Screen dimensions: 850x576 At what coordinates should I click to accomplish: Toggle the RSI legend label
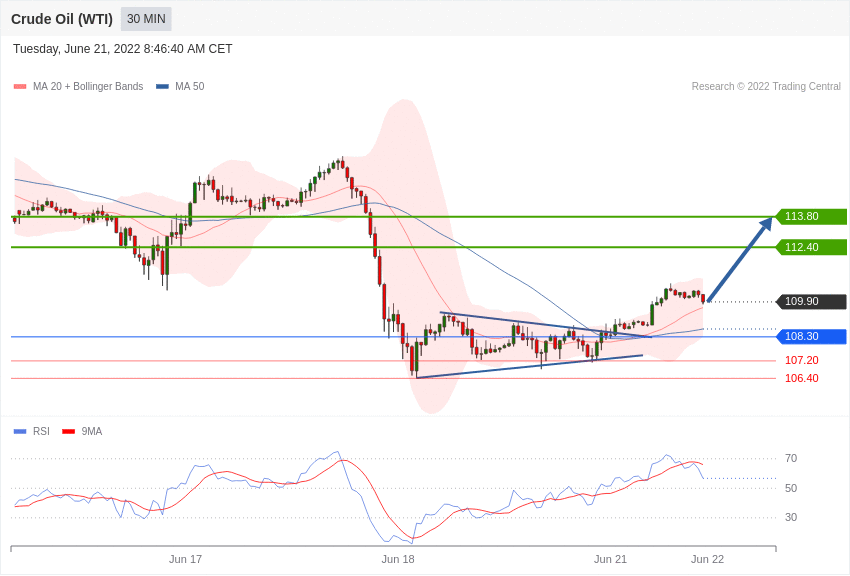[x=41, y=432]
